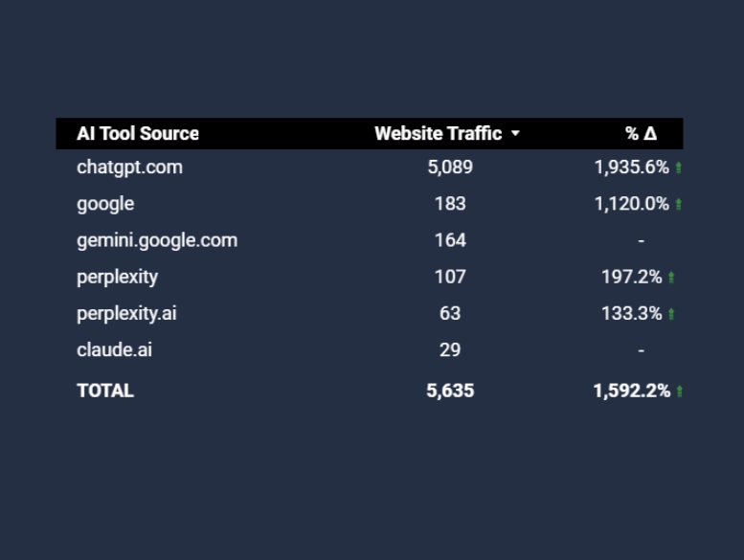Viewport: 744px width, 560px height.
Task: Click the 133.3% change value
Action: point(632,313)
